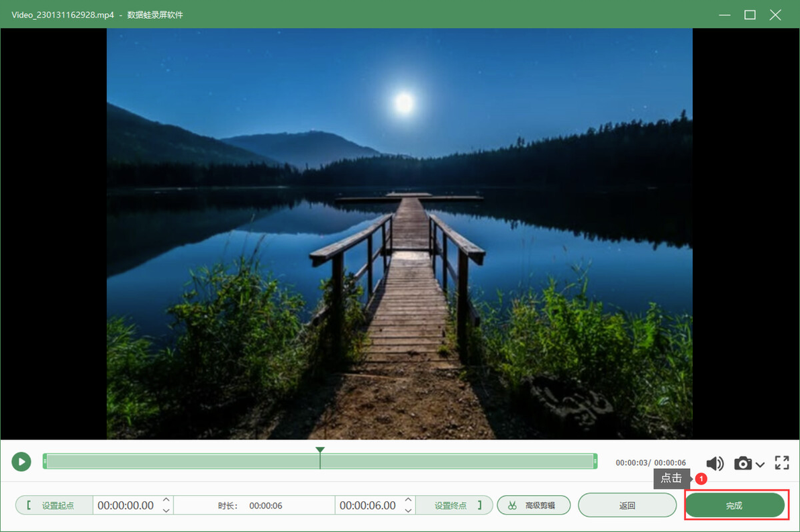Screen dimensions: 800x532
Task: Mute the volume speaker icon
Action: coord(715,463)
